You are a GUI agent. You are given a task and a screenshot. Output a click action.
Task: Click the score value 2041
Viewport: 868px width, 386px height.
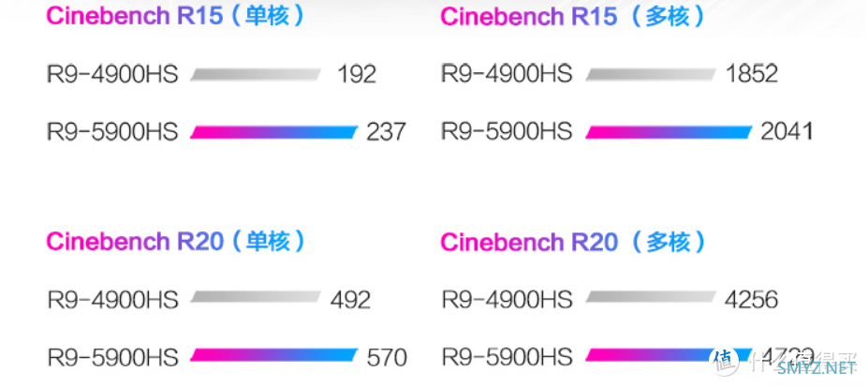click(787, 132)
